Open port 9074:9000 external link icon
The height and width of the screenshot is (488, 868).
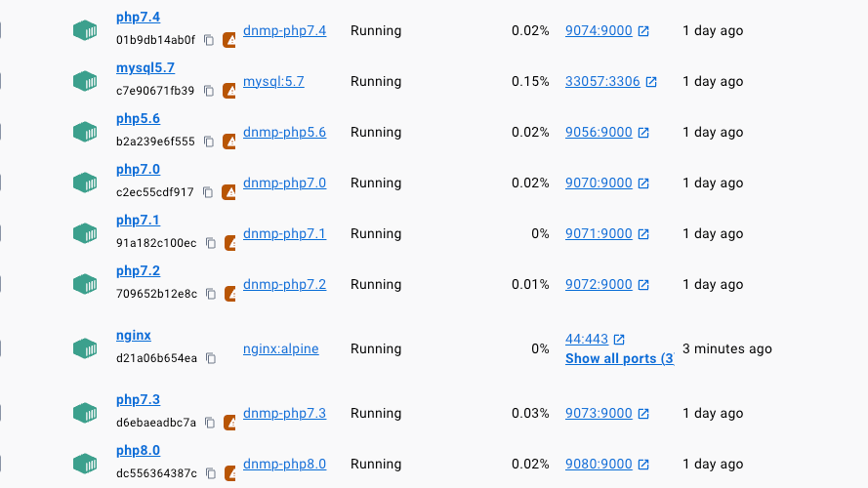643,31
